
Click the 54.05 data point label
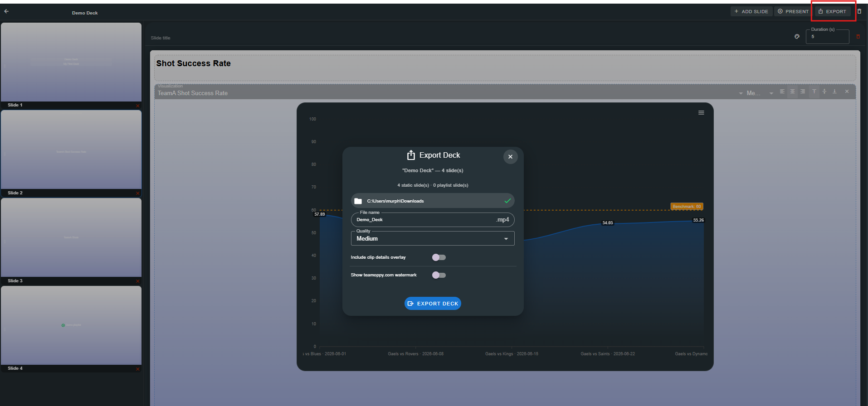click(x=608, y=223)
